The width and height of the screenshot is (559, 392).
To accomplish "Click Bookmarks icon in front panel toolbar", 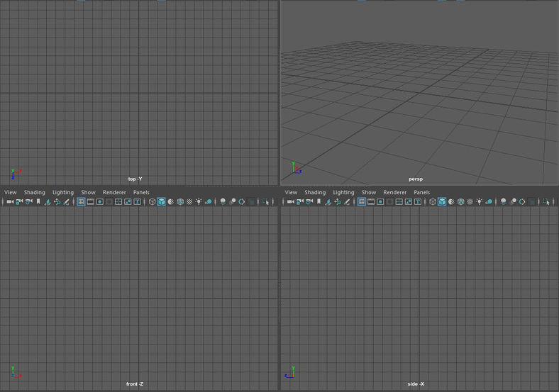I will pyautogui.click(x=38, y=202).
